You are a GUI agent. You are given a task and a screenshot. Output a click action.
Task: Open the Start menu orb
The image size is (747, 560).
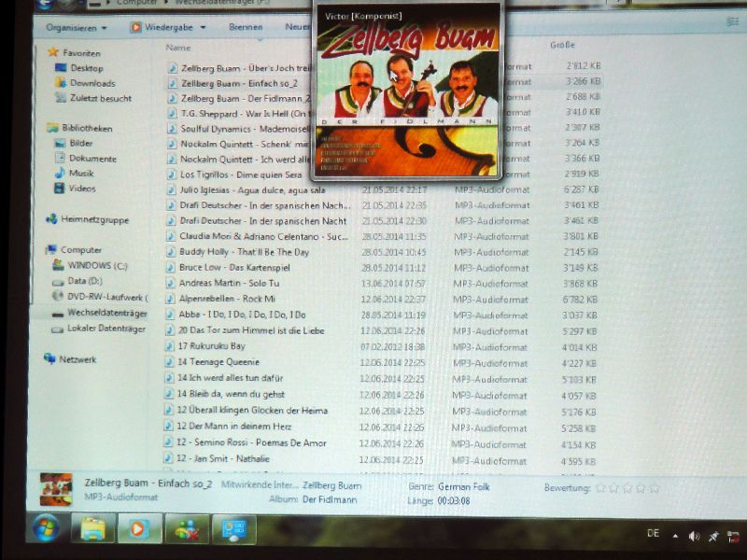[45, 528]
